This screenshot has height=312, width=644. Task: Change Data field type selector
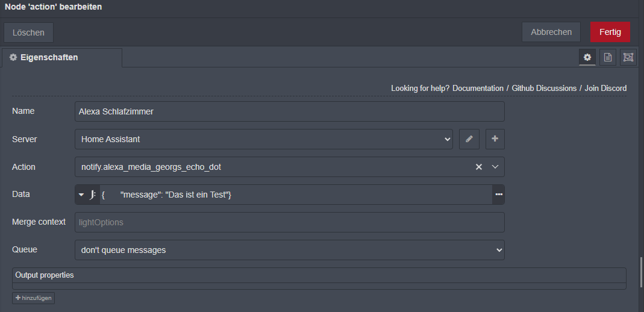(87, 195)
